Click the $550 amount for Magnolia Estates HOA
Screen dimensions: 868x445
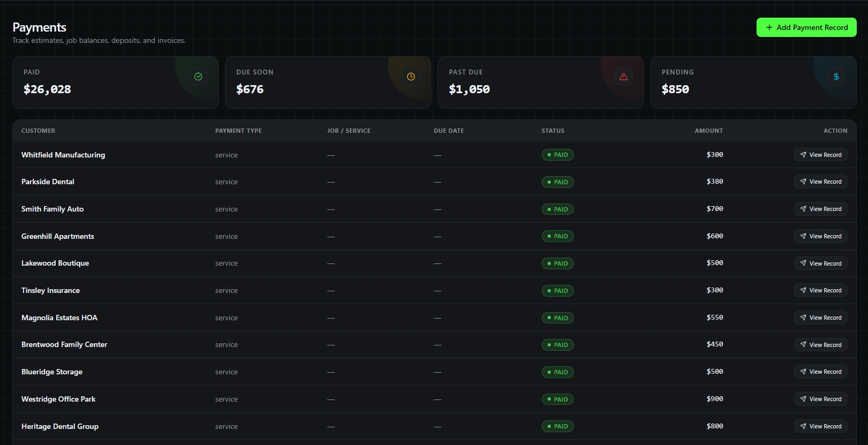pyautogui.click(x=715, y=318)
